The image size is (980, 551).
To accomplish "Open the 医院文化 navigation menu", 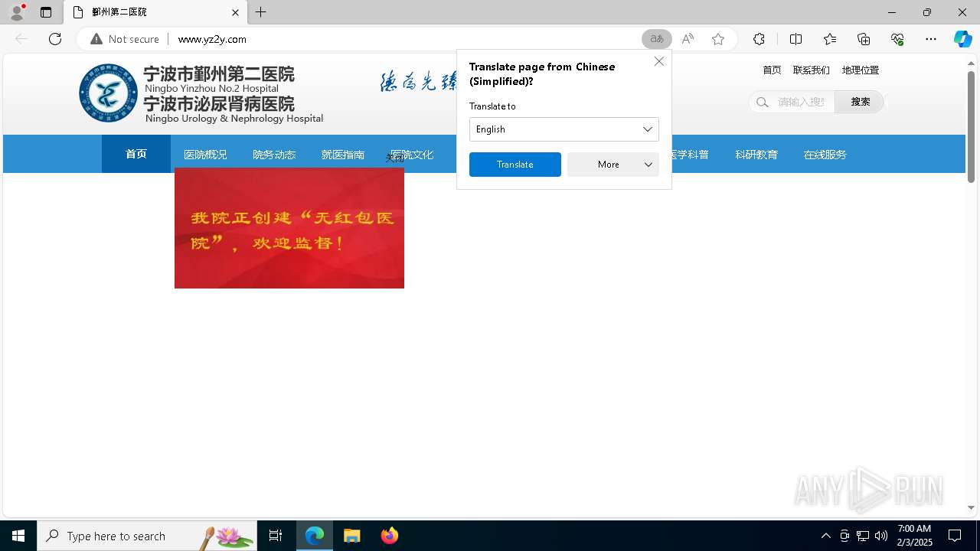I will pos(412,155).
